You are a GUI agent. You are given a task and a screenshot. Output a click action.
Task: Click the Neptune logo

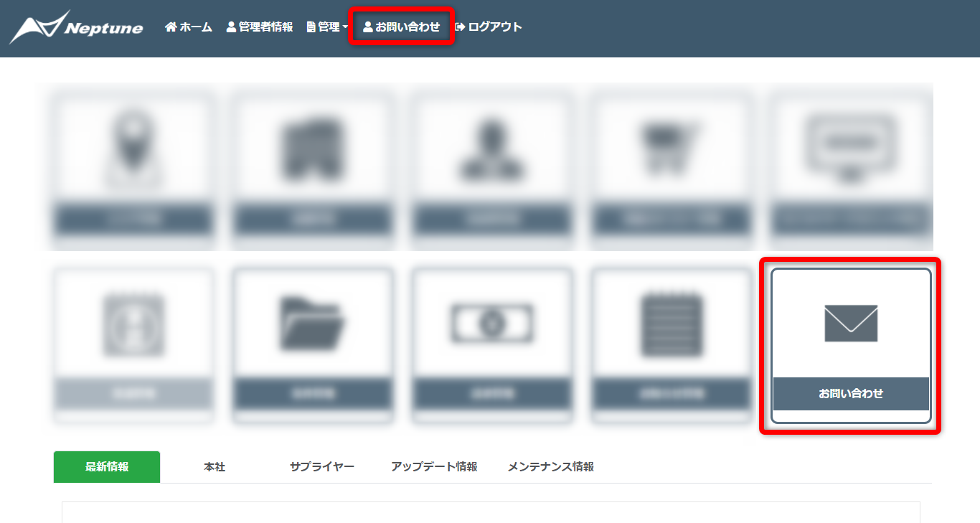coord(77,28)
